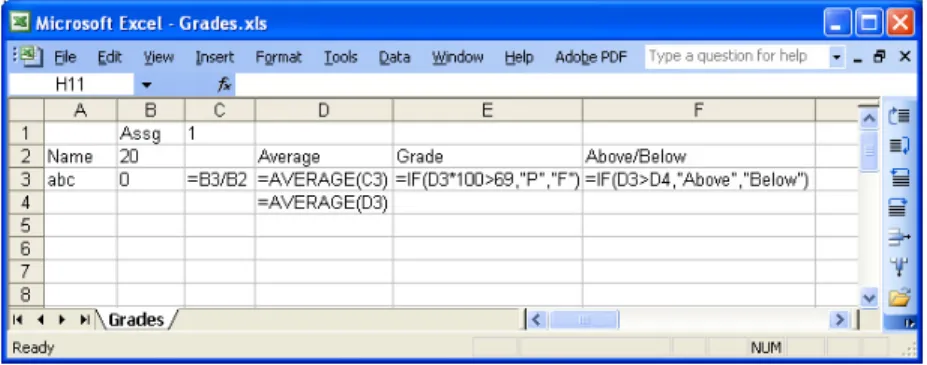
Task: Select the Grade header cell
Action: click(488, 156)
